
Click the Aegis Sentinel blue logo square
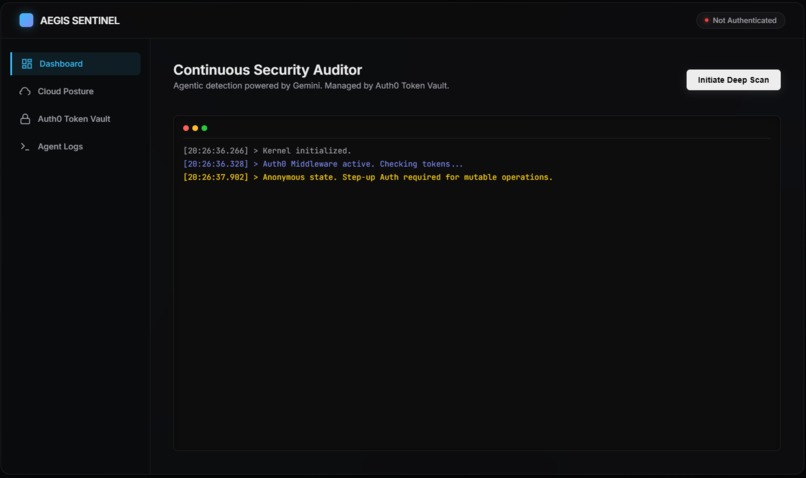[x=26, y=20]
